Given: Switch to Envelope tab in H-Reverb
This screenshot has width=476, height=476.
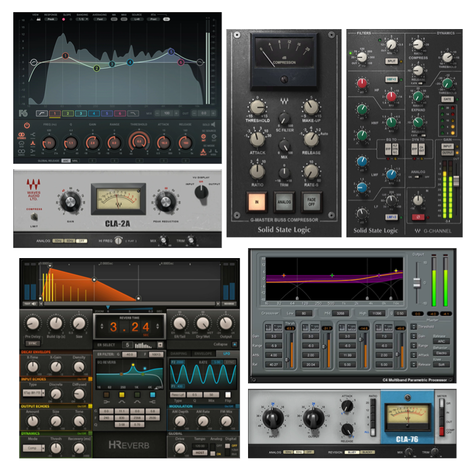Looking at the screenshot, I should tap(203, 354).
